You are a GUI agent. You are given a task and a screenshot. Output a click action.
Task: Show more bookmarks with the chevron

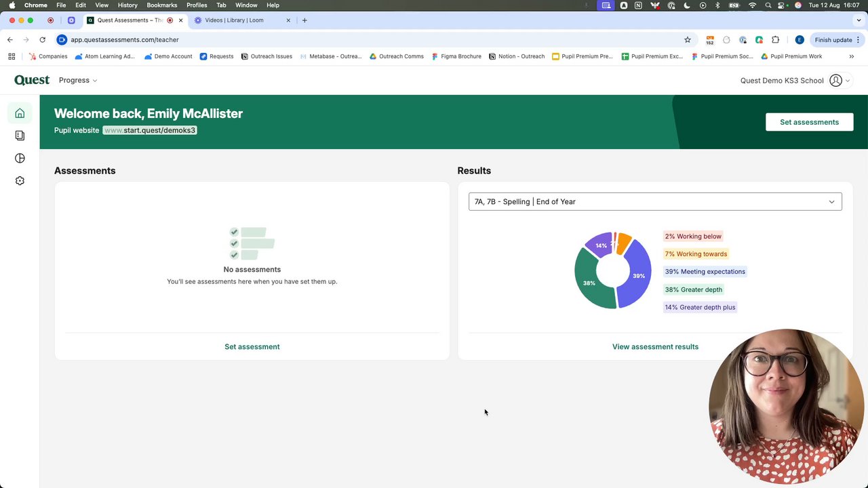pyautogui.click(x=852, y=56)
